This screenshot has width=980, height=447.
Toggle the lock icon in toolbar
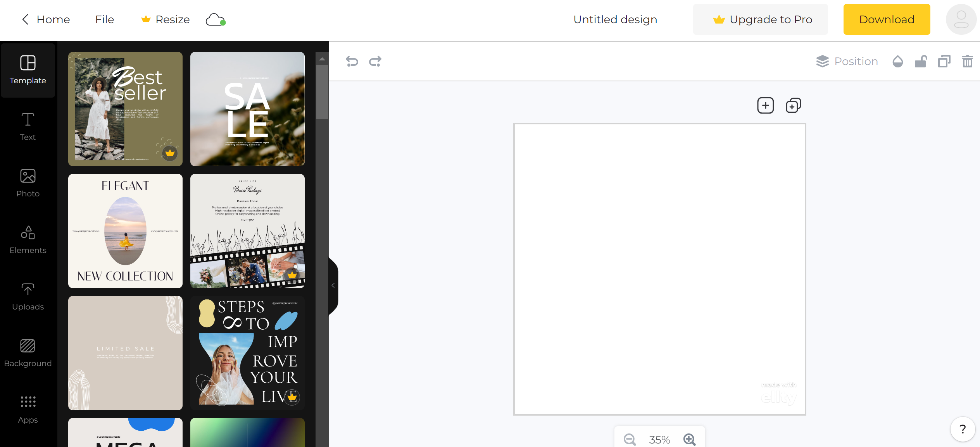pos(921,61)
